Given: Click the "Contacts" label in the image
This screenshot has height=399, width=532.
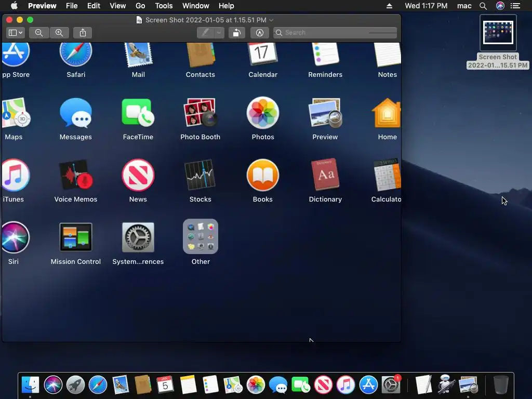Looking at the screenshot, I should pos(200,75).
